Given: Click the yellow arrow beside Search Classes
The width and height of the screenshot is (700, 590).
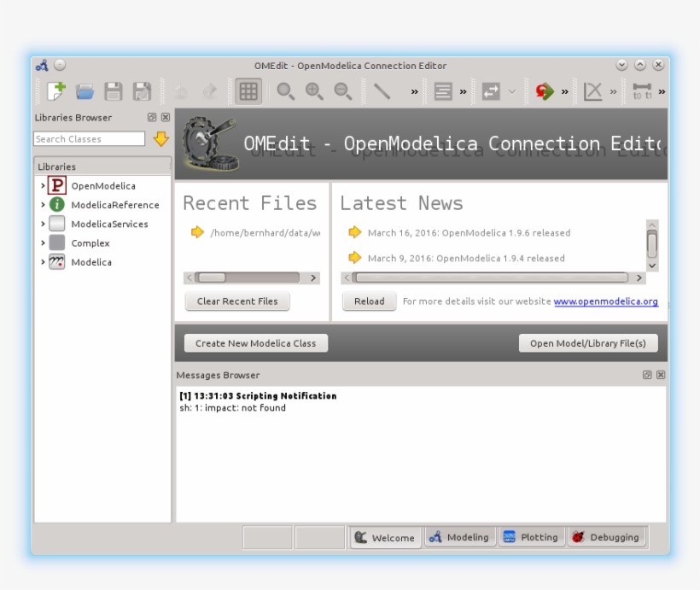Looking at the screenshot, I should point(160,138).
